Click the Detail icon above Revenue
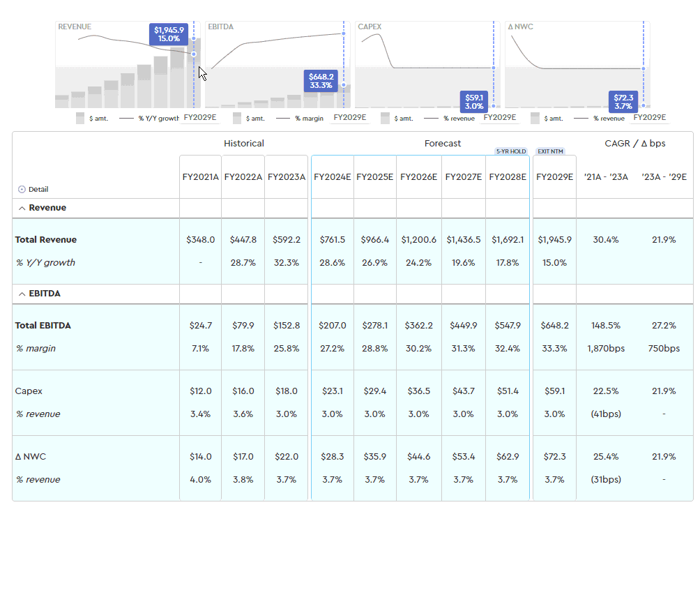 coord(22,190)
